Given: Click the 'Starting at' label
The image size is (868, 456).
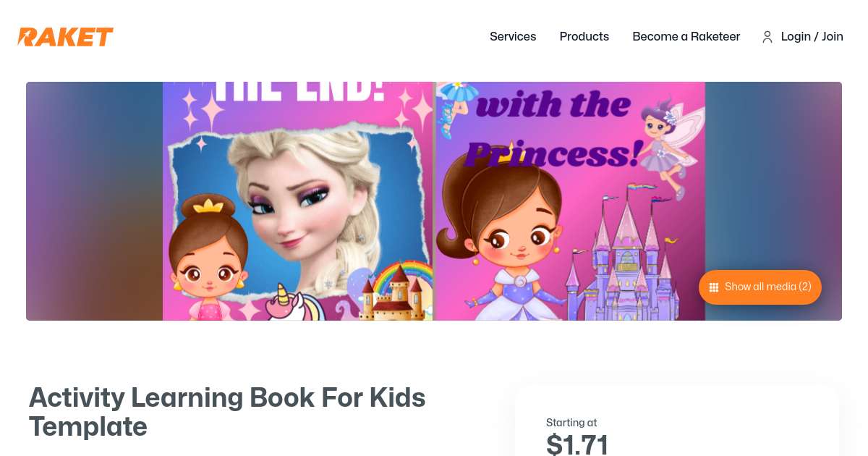Looking at the screenshot, I should pos(571,423).
